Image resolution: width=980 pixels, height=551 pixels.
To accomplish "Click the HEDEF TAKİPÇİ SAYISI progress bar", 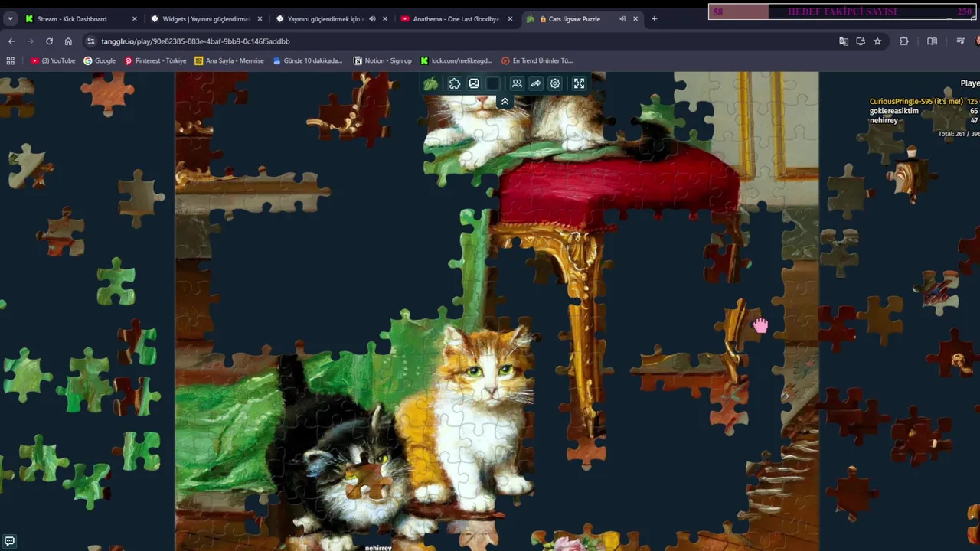I will (x=842, y=11).
